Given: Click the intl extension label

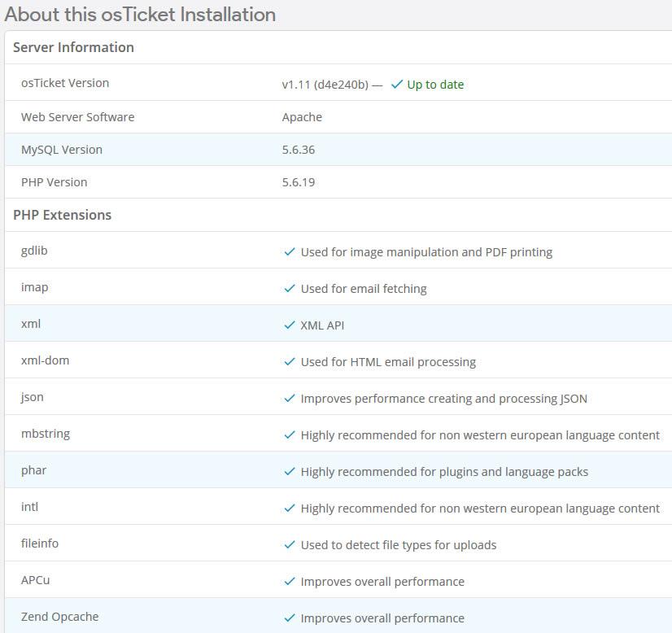Looking at the screenshot, I should (30, 507).
